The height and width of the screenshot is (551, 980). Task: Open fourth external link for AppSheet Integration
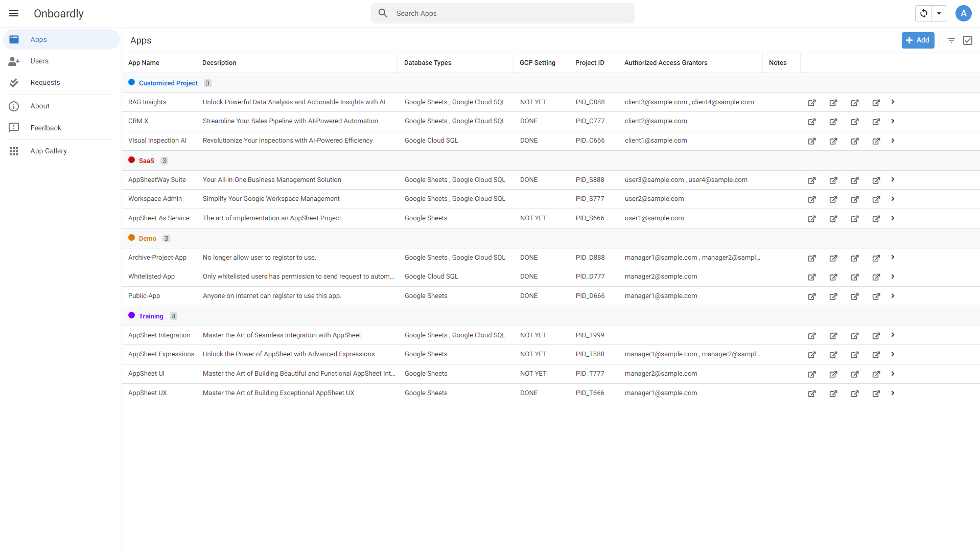[x=876, y=336]
